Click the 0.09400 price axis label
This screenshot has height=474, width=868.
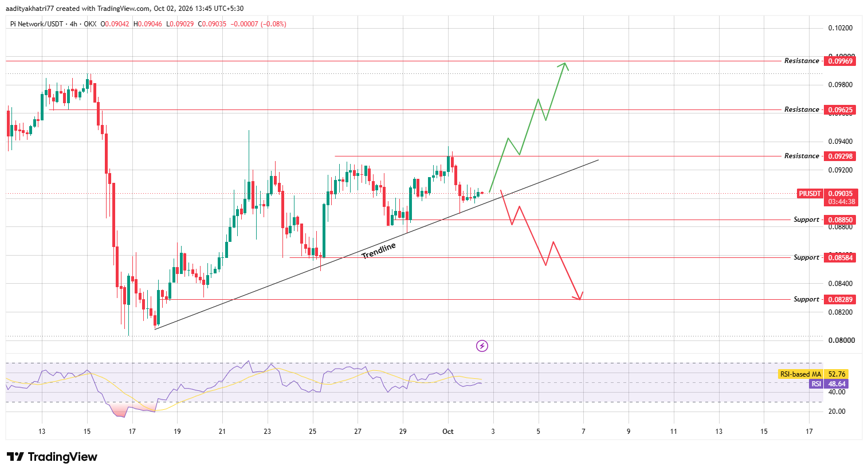840,142
